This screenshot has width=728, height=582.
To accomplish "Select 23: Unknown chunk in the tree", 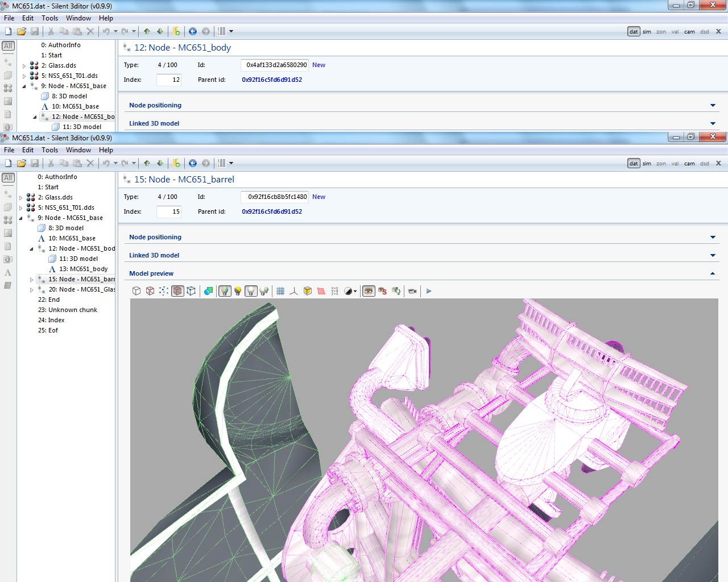I will point(67,310).
